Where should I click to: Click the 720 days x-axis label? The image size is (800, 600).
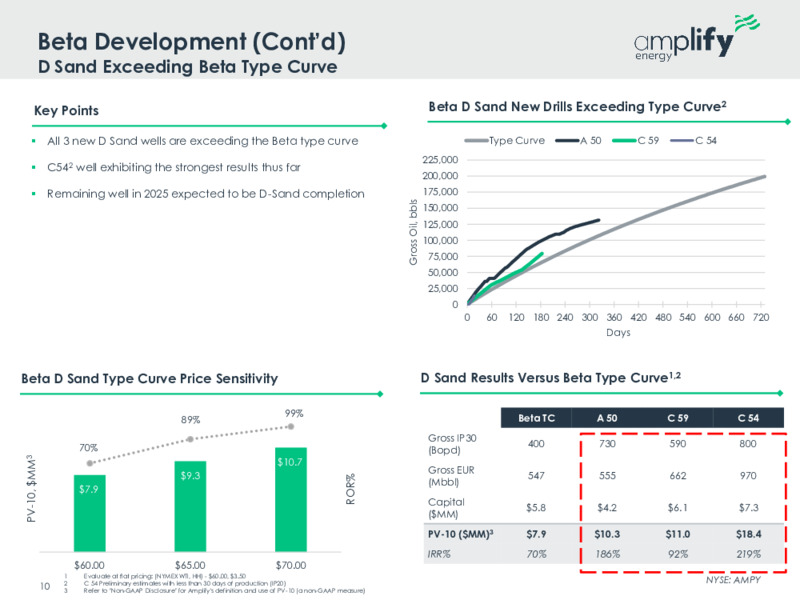click(761, 317)
